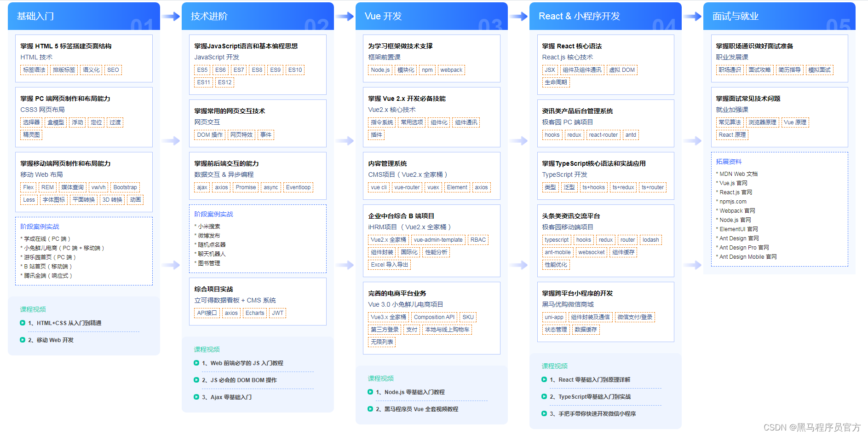This screenshot has height=436, width=868.
Task: Click the Echarts tag
Action: [255, 313]
